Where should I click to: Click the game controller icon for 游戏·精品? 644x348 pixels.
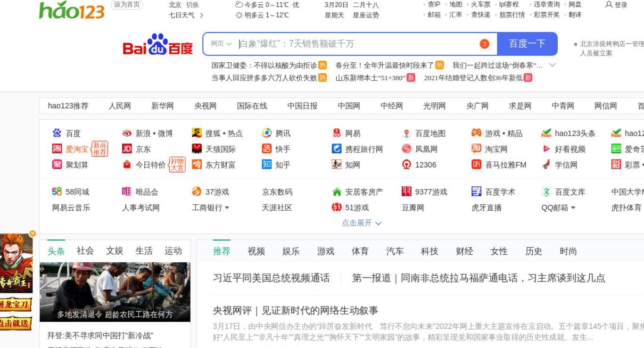[476, 133]
